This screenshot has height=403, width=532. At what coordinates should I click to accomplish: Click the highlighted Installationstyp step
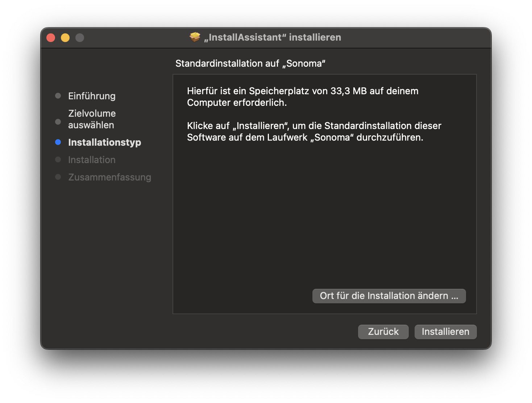pyautogui.click(x=104, y=142)
